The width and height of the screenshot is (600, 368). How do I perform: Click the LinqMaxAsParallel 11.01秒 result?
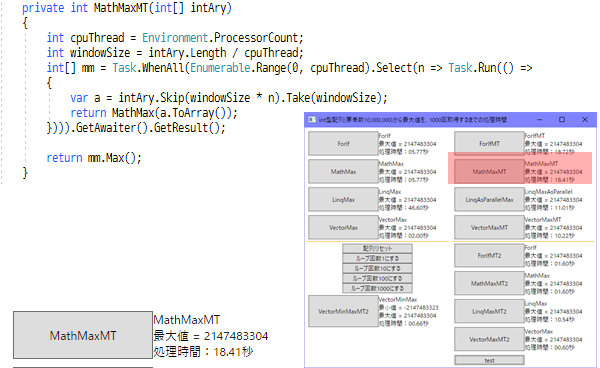[549, 207]
